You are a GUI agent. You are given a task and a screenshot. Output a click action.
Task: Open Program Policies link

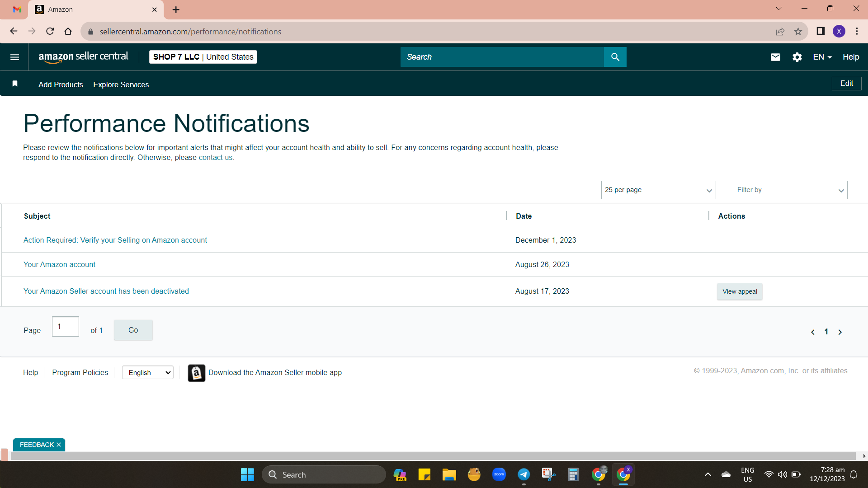click(x=80, y=373)
